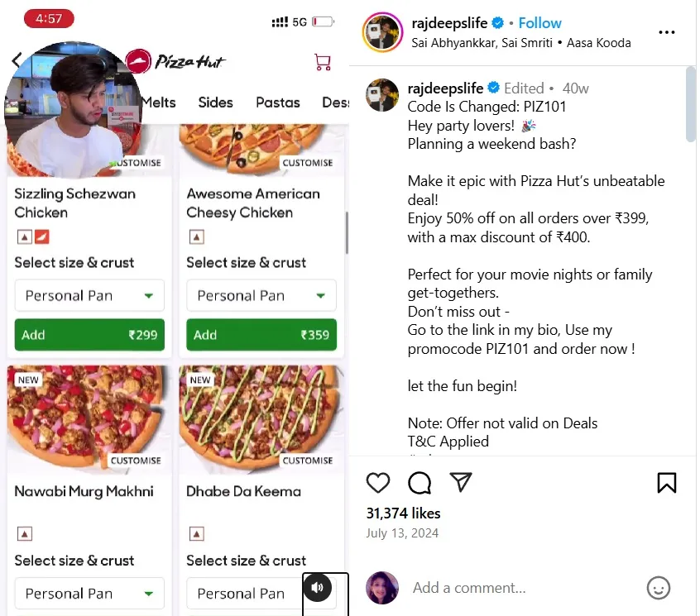Save post with bookmark icon

(x=667, y=483)
